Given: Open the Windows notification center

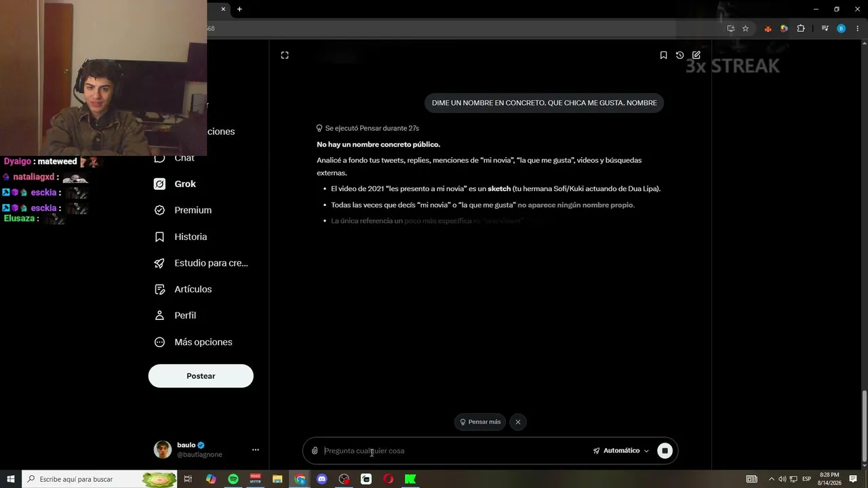Looking at the screenshot, I should click(x=853, y=479).
